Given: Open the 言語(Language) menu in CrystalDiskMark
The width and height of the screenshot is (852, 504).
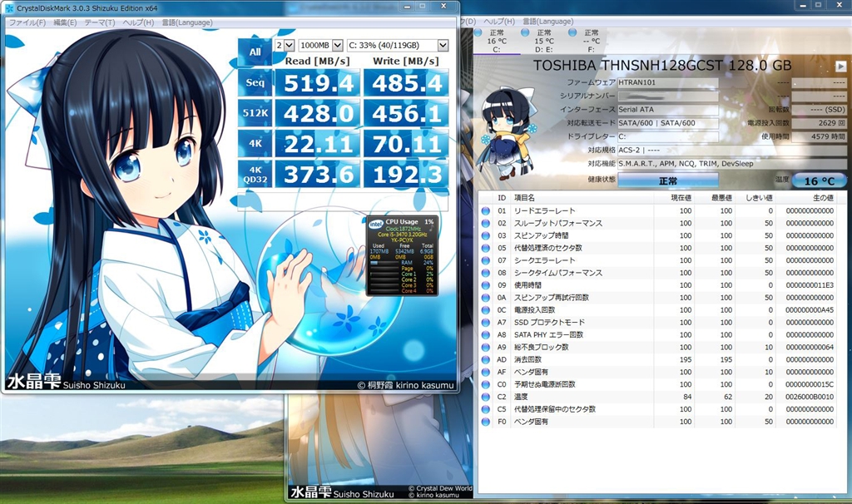Looking at the screenshot, I should tap(187, 22).
